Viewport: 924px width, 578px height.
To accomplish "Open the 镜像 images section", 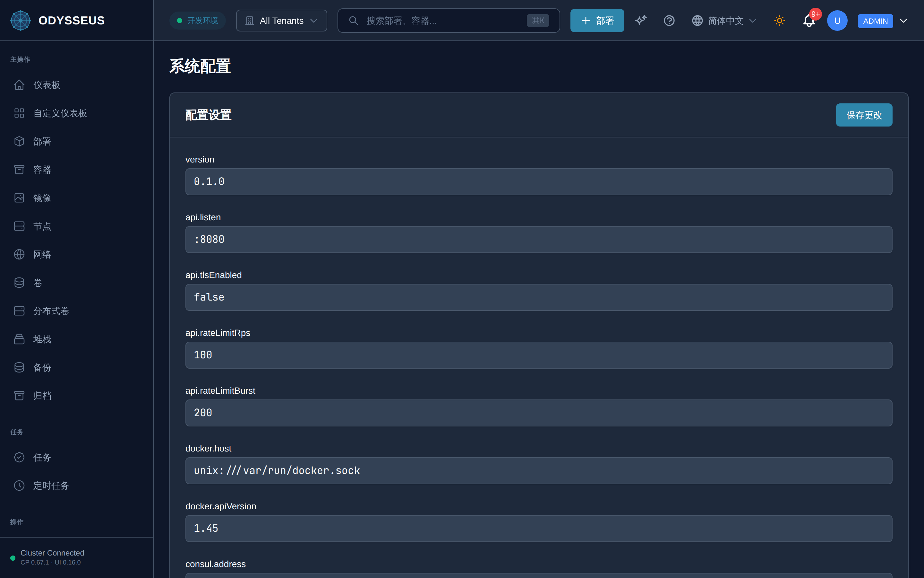I will coord(76,198).
